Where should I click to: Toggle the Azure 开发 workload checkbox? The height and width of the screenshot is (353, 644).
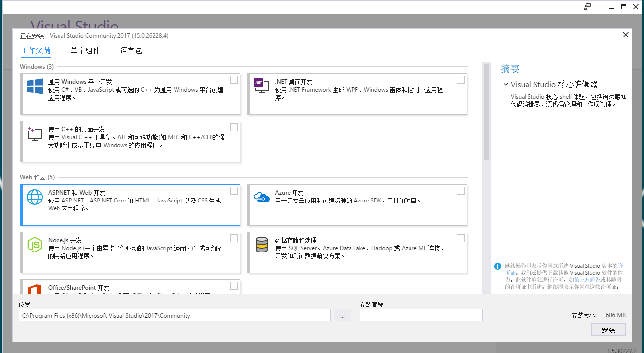coord(461,191)
